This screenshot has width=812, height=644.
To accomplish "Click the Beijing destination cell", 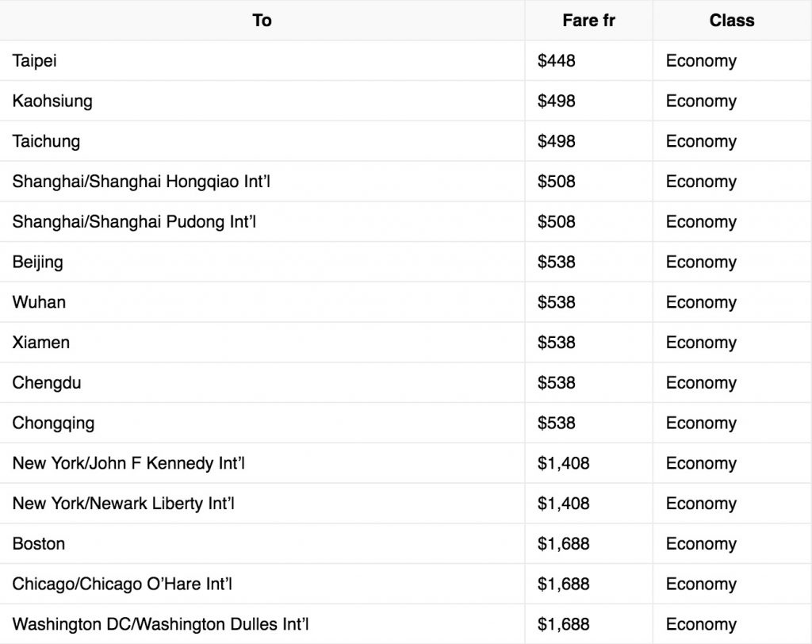I will tap(37, 262).
